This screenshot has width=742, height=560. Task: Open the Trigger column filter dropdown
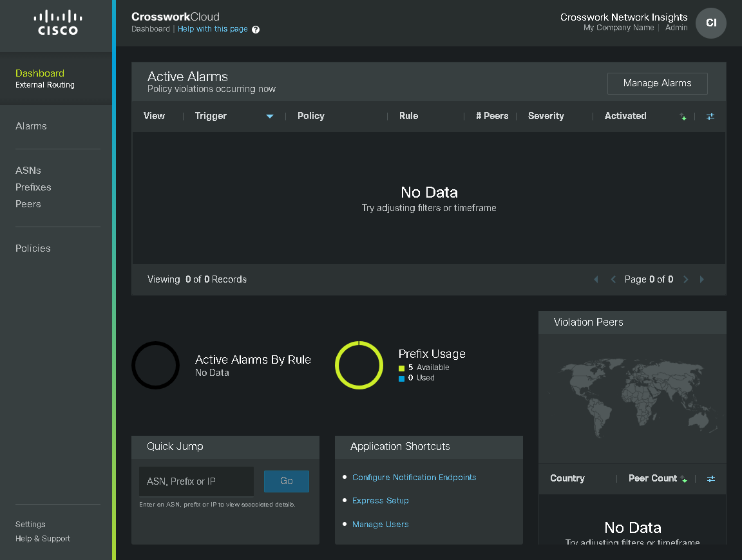coord(270,117)
